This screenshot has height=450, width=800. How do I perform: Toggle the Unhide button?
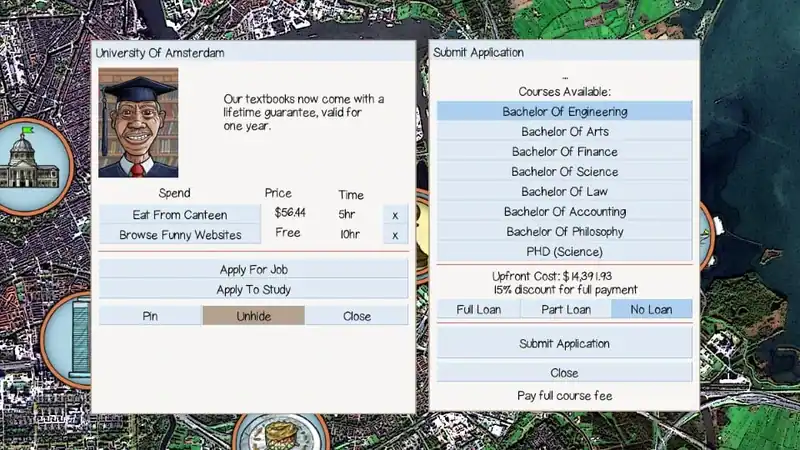[x=254, y=316]
